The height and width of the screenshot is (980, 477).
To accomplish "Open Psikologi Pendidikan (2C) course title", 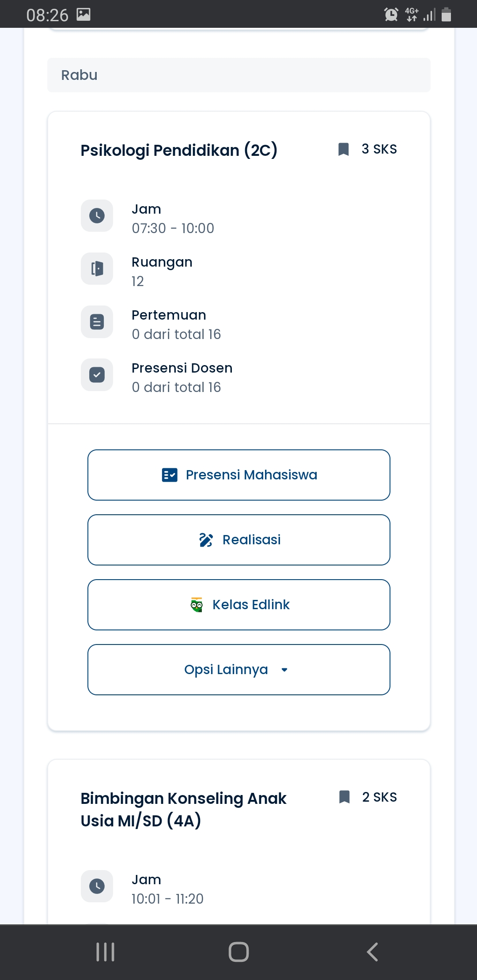I will (179, 151).
